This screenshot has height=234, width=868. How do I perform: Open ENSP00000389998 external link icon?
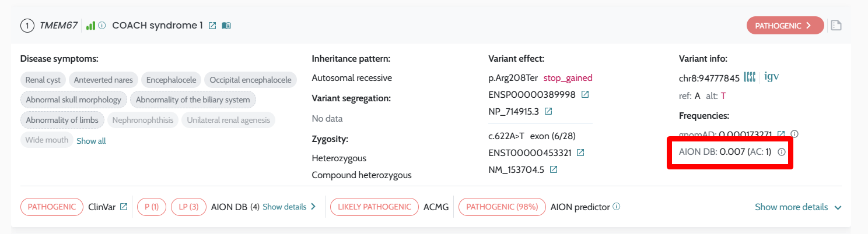click(585, 94)
